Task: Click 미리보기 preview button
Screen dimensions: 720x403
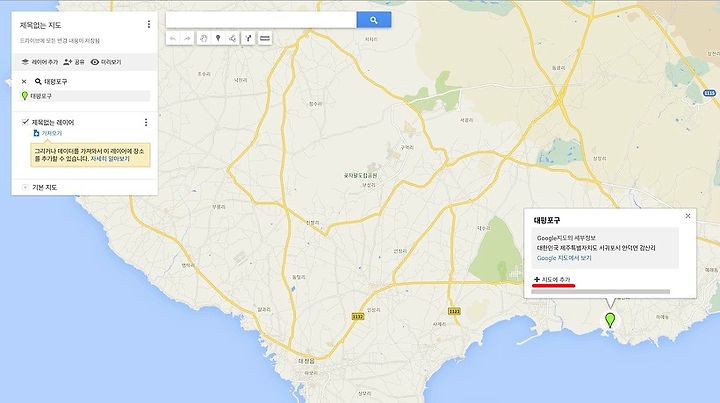Action: click(x=106, y=62)
